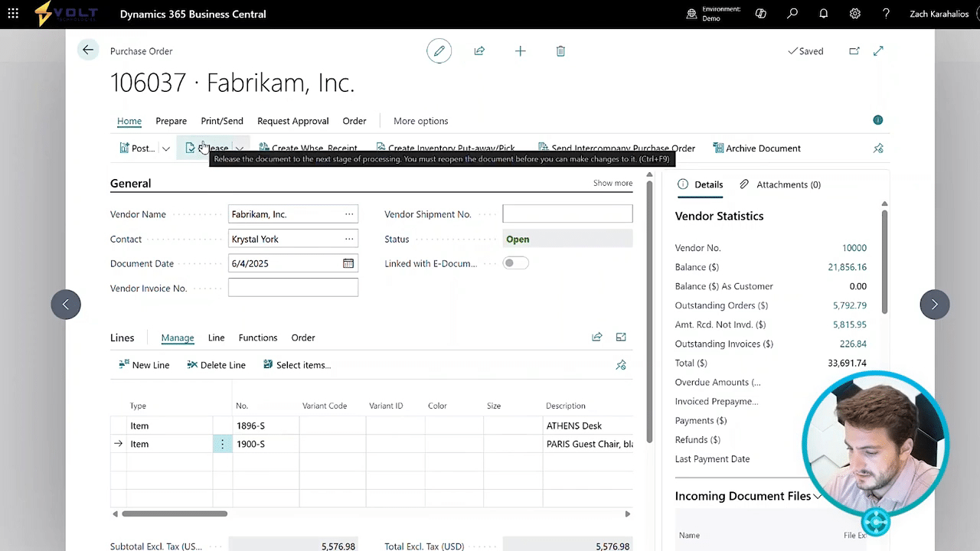Open the settings gear
This screenshot has height=551, width=980.
855,14
